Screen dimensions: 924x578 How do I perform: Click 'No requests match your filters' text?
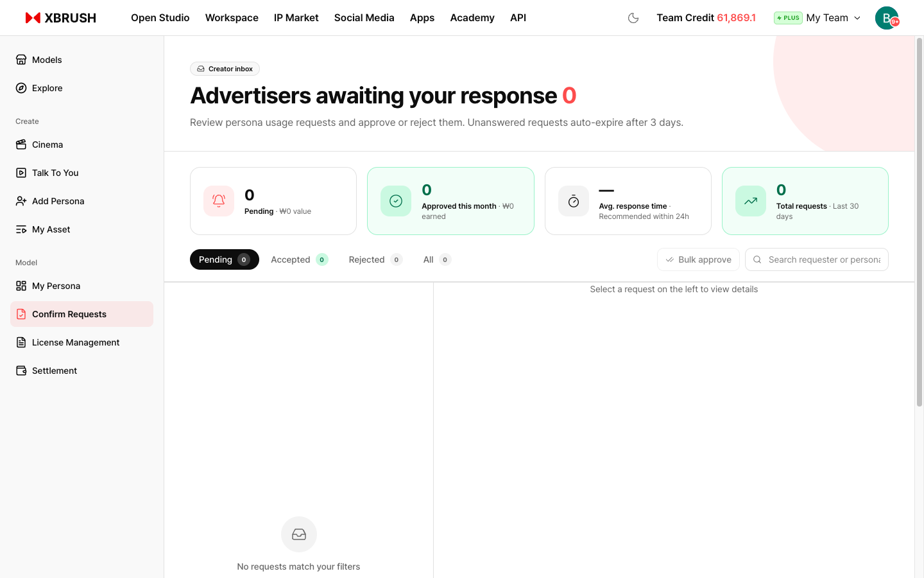click(x=298, y=566)
